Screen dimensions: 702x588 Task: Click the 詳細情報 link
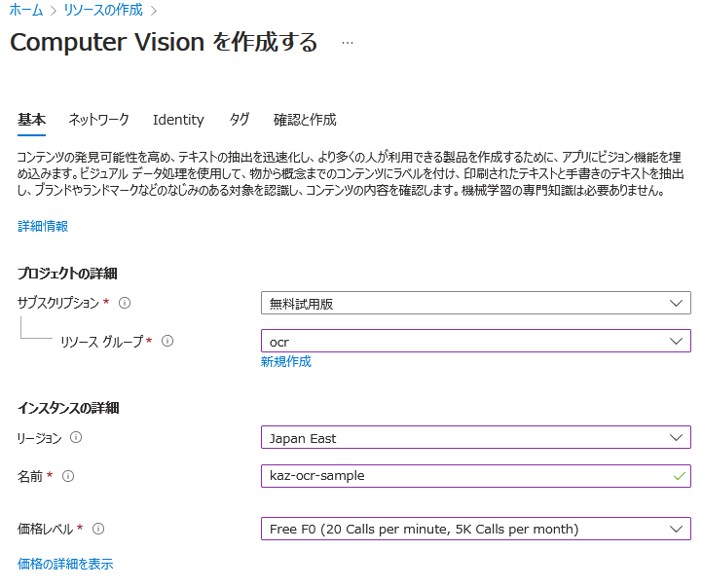click(x=43, y=226)
